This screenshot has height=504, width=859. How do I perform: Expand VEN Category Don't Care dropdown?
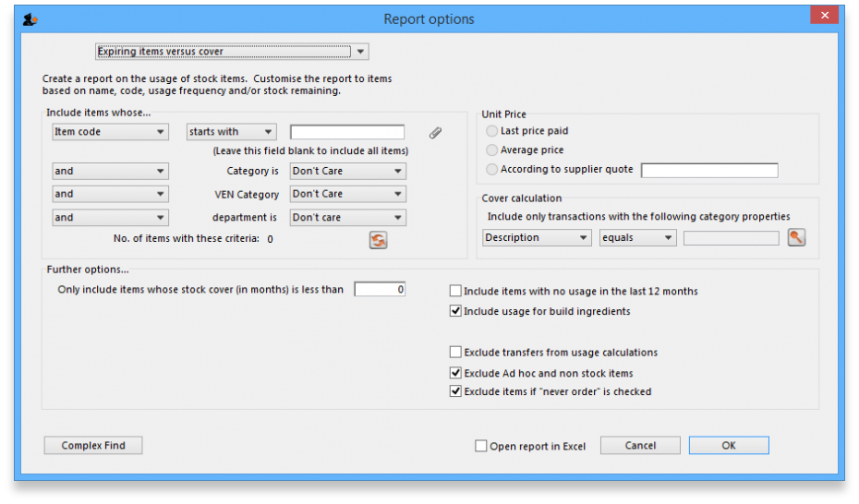coord(347,194)
